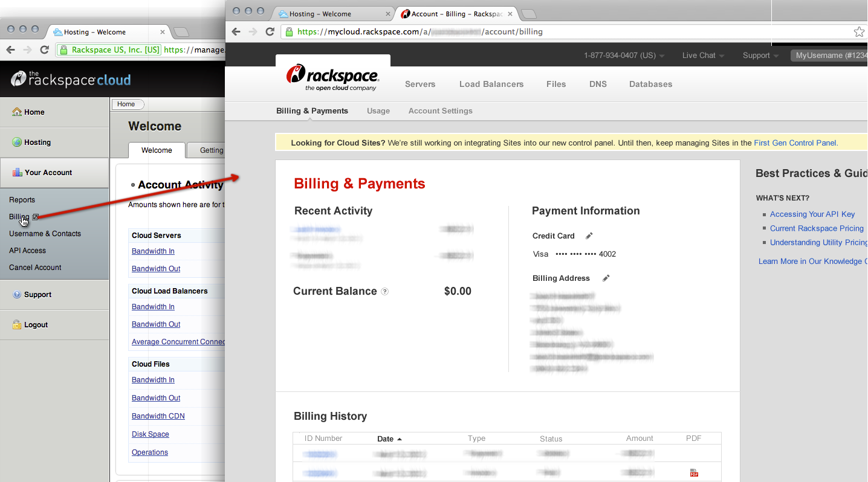Open the Load Balancers section
This screenshot has width=868, height=482.
click(491, 84)
